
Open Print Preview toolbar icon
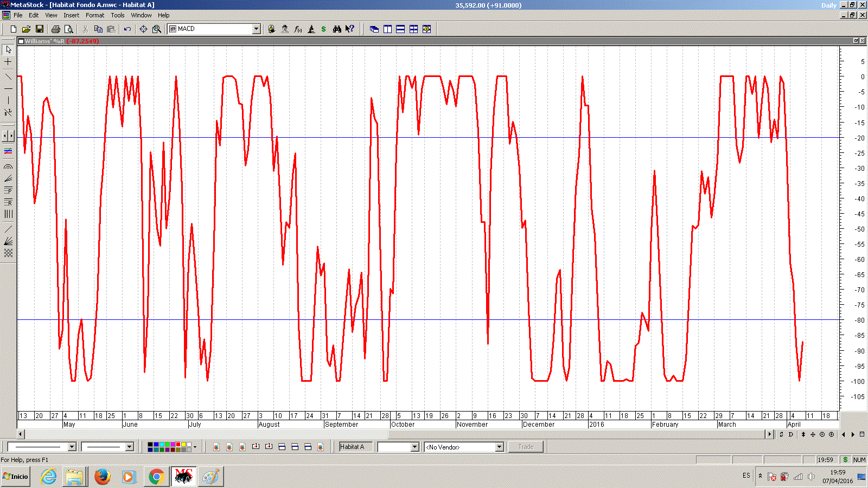(x=68, y=29)
